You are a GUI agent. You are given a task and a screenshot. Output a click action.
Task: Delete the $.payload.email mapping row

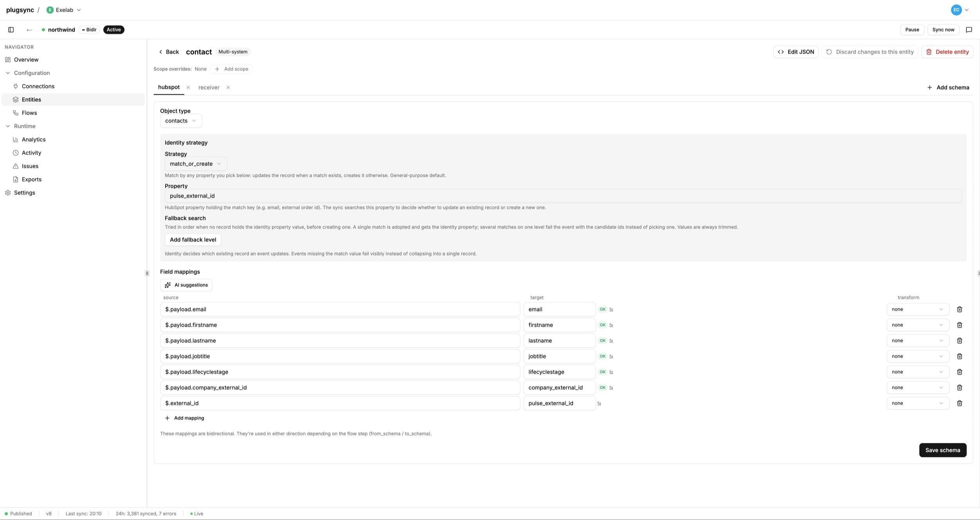pos(960,309)
